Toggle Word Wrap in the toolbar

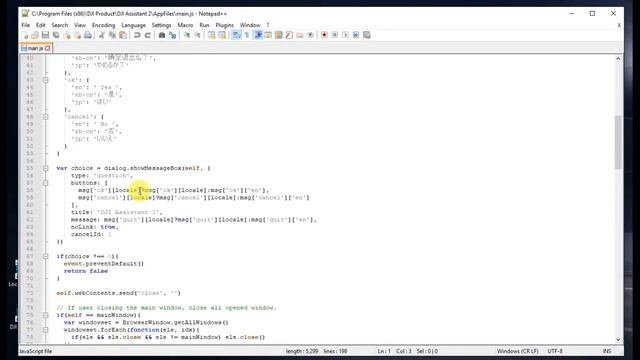tap(237, 36)
